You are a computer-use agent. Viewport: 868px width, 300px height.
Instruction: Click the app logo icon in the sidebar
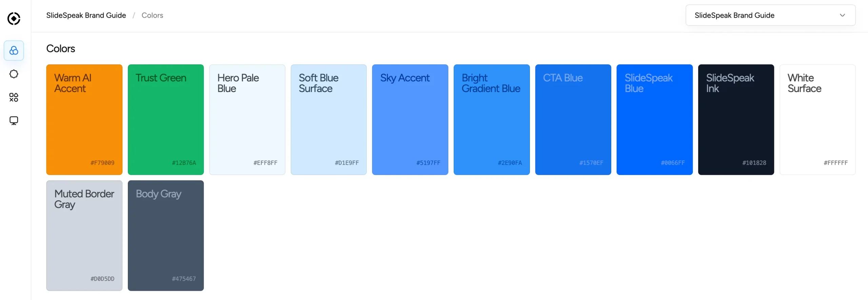(14, 19)
